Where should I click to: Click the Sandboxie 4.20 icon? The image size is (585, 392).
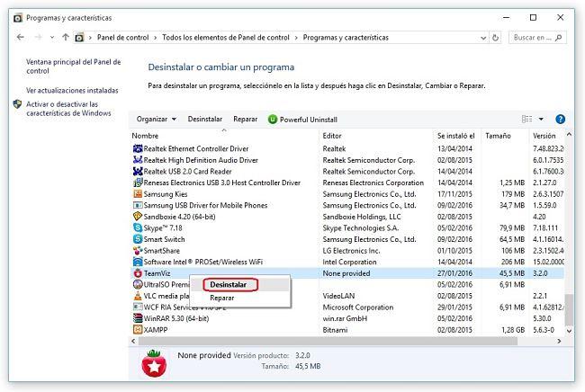(x=138, y=217)
